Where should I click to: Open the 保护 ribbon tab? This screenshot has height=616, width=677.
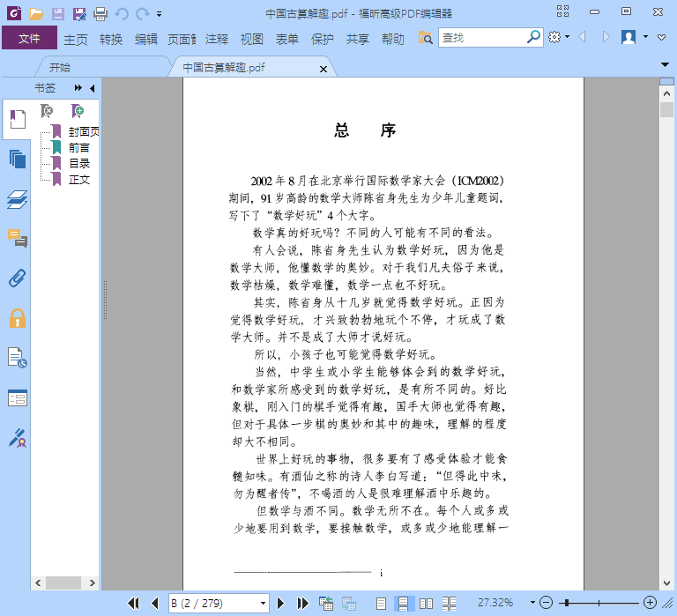[322, 40]
